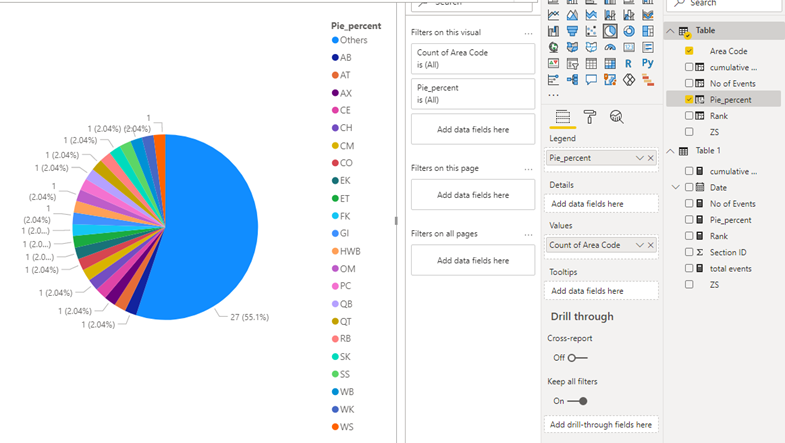Check the ZS field under Table

[x=689, y=132]
